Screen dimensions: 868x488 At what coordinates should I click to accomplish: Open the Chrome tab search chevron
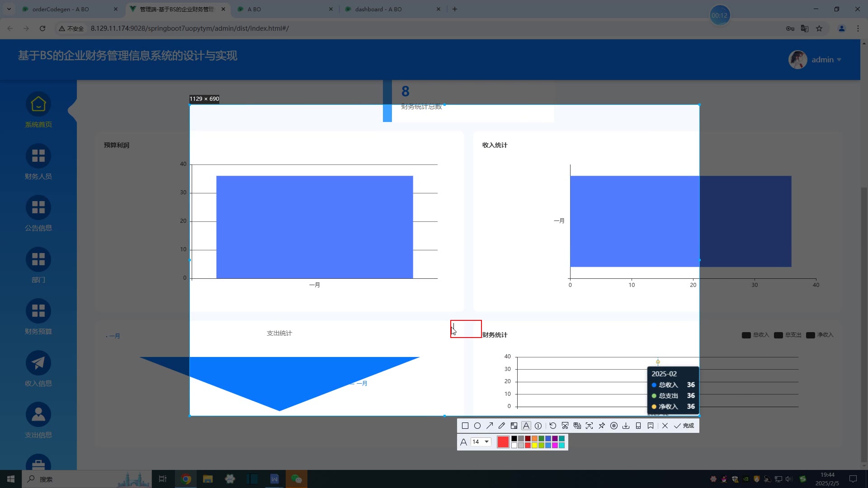pyautogui.click(x=9, y=9)
